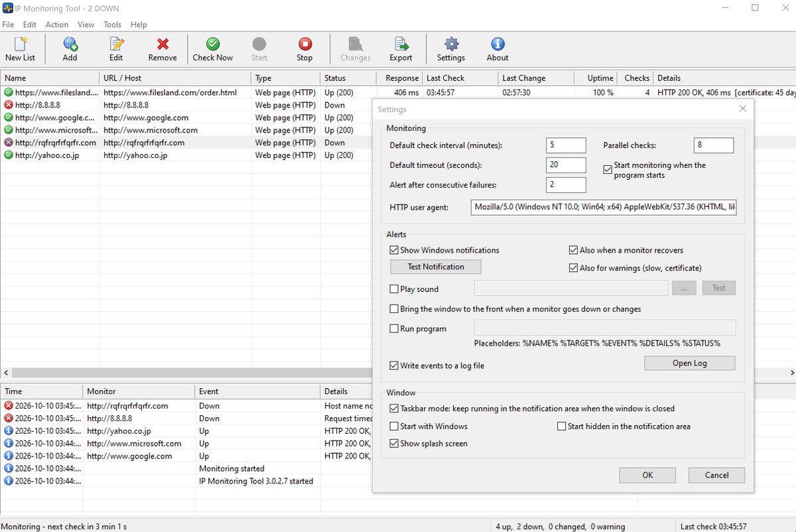Click the About toolbar icon
This screenshot has width=796, height=532.
pyautogui.click(x=497, y=44)
